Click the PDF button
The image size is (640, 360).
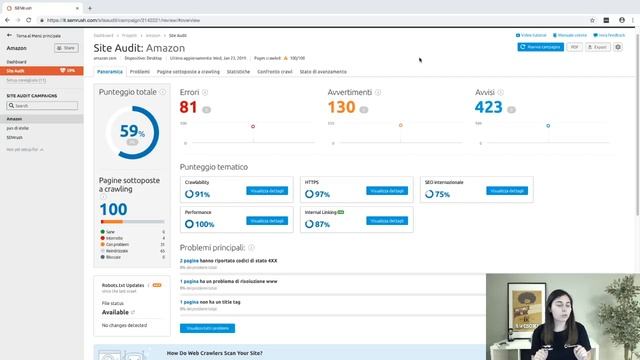(575, 47)
